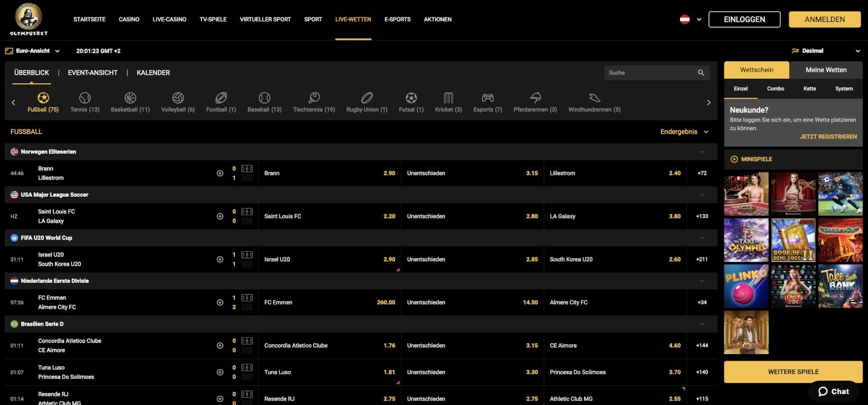Open pitch view icon for FC Emmen match
This screenshot has height=405, width=868.
tap(247, 298)
